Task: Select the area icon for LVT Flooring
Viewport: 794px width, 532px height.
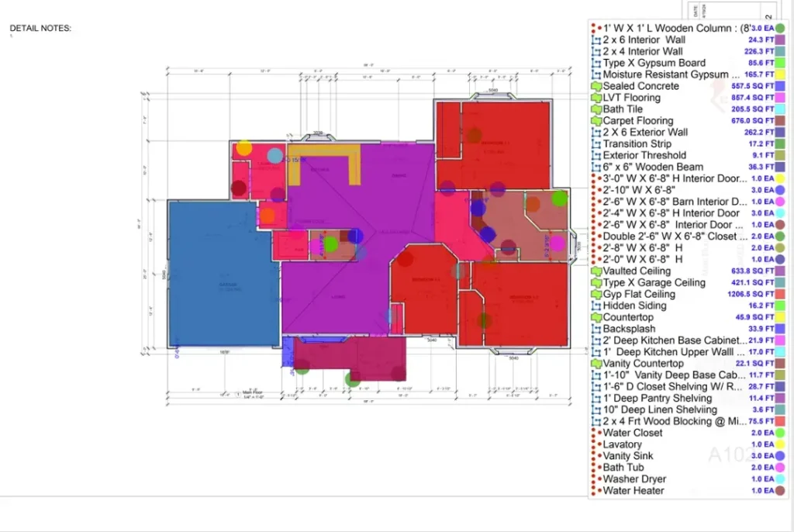Action: point(596,98)
